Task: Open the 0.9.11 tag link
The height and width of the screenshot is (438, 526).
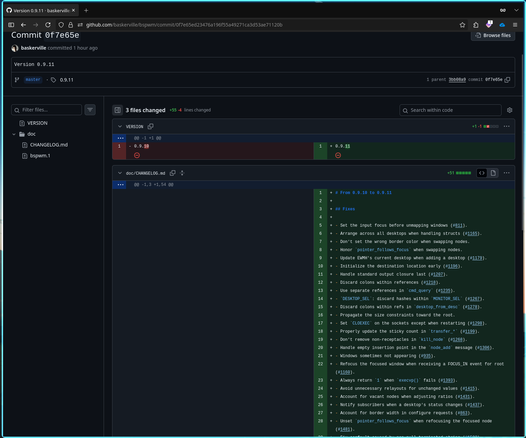Action: (66, 80)
